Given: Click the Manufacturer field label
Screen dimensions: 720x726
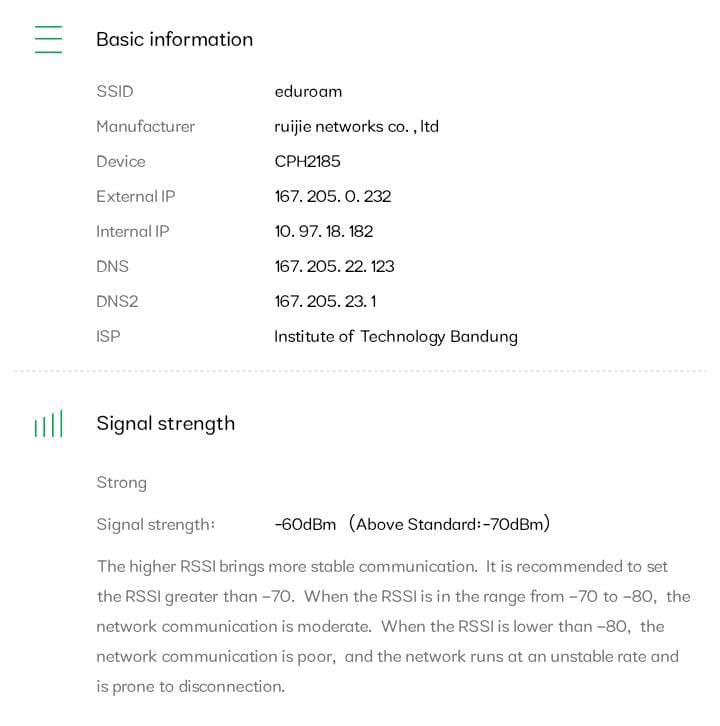Looking at the screenshot, I should pyautogui.click(x=145, y=126).
